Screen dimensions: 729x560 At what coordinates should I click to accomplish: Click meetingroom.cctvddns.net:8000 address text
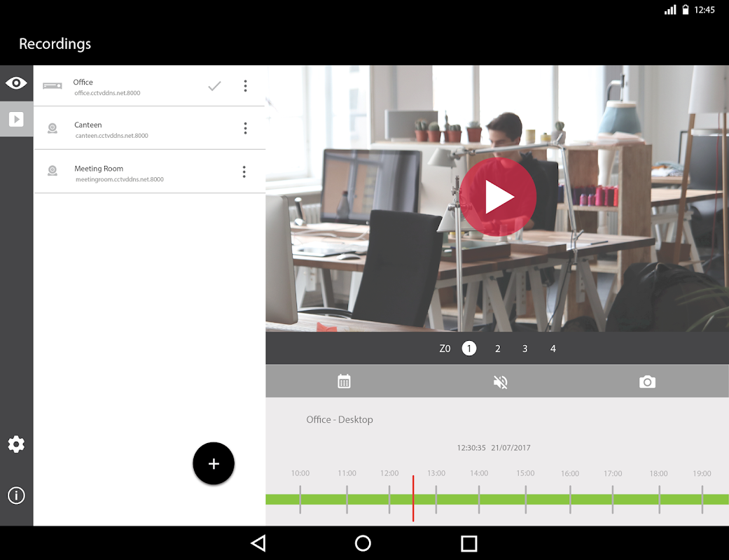120,179
